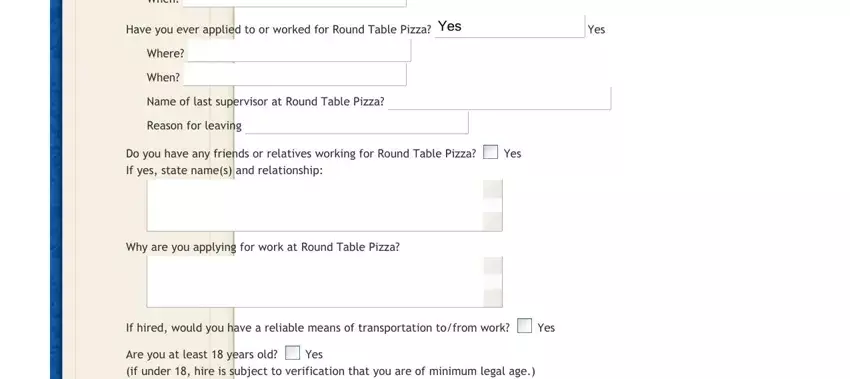
Task: Click down arrow of names and relationship scrollbar
Action: [493, 222]
